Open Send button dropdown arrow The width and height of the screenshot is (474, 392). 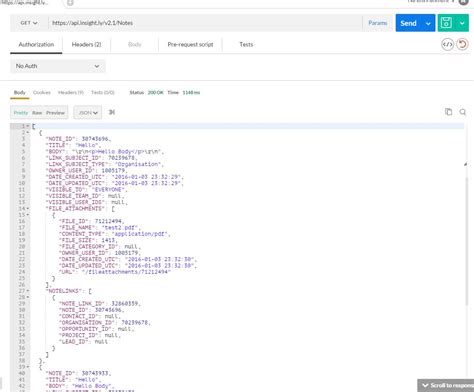(428, 23)
